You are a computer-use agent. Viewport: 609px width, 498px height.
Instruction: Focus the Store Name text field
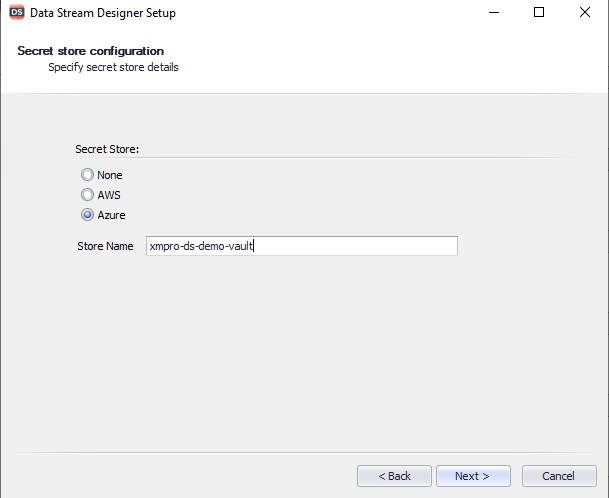(x=302, y=246)
